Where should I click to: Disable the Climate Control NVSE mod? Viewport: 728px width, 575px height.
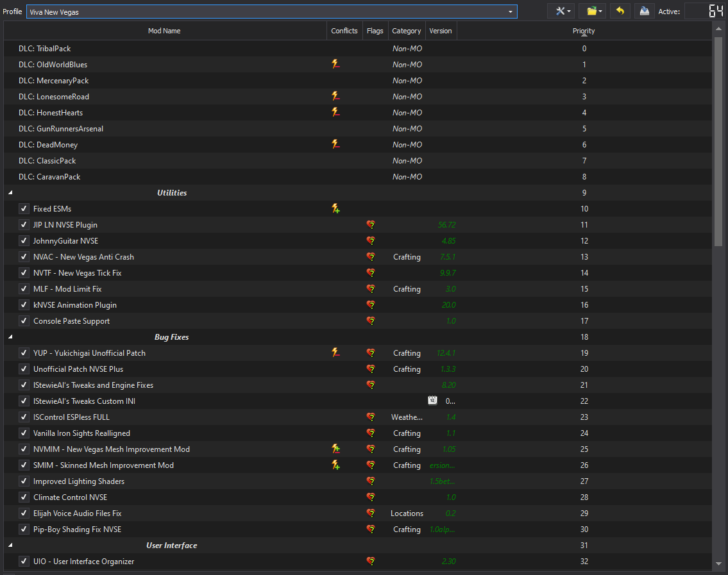tap(24, 497)
